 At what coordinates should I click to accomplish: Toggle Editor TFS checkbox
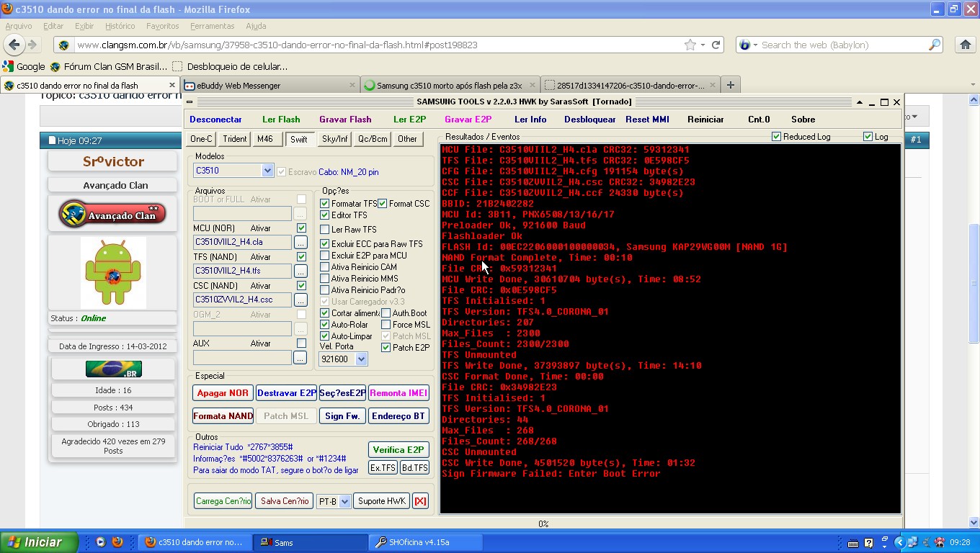click(325, 215)
